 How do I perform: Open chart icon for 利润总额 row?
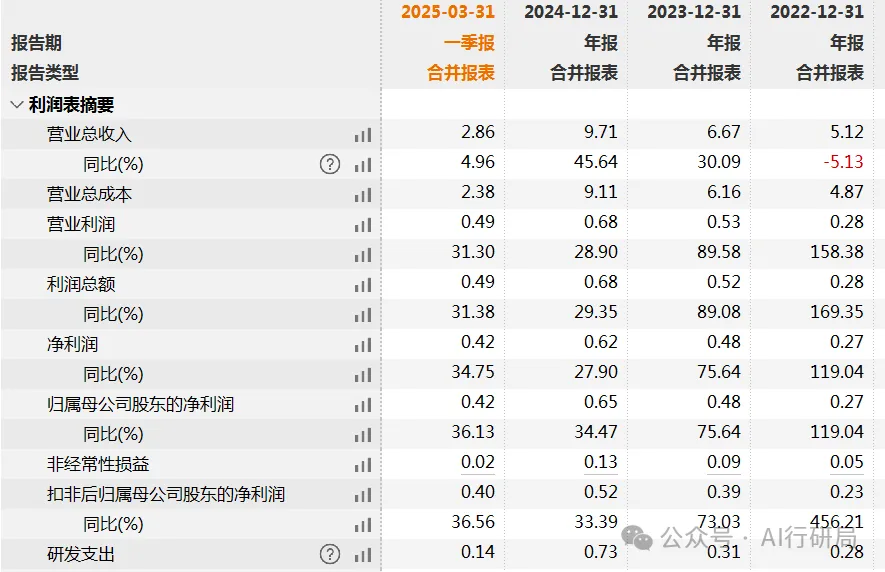click(x=363, y=285)
